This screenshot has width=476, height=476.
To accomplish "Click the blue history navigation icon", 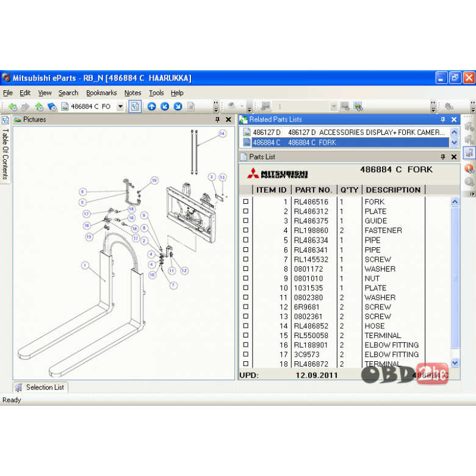I will (x=52, y=107).
